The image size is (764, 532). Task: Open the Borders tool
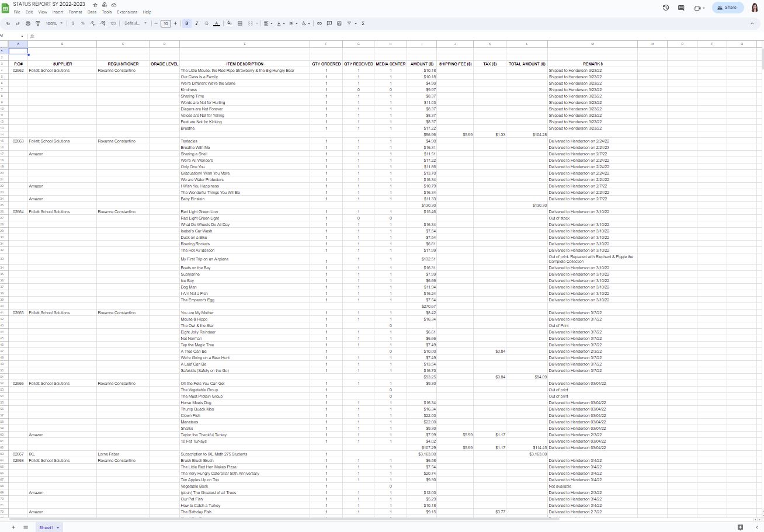(240, 23)
